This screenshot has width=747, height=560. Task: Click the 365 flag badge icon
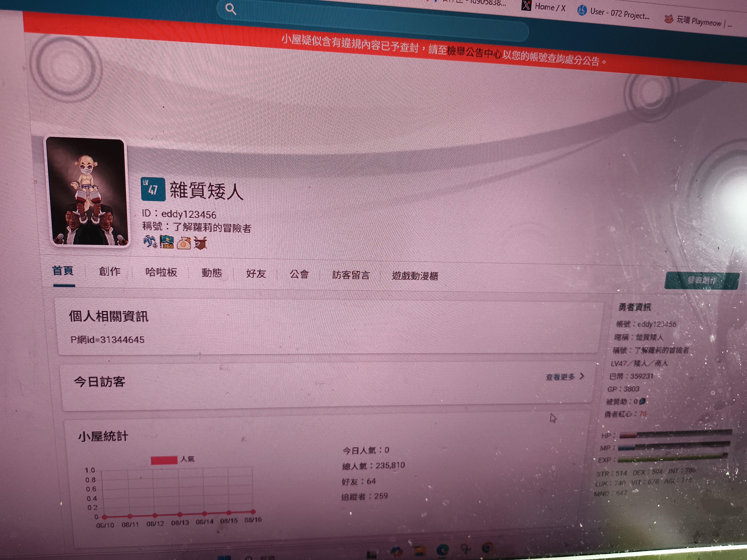pos(167,242)
